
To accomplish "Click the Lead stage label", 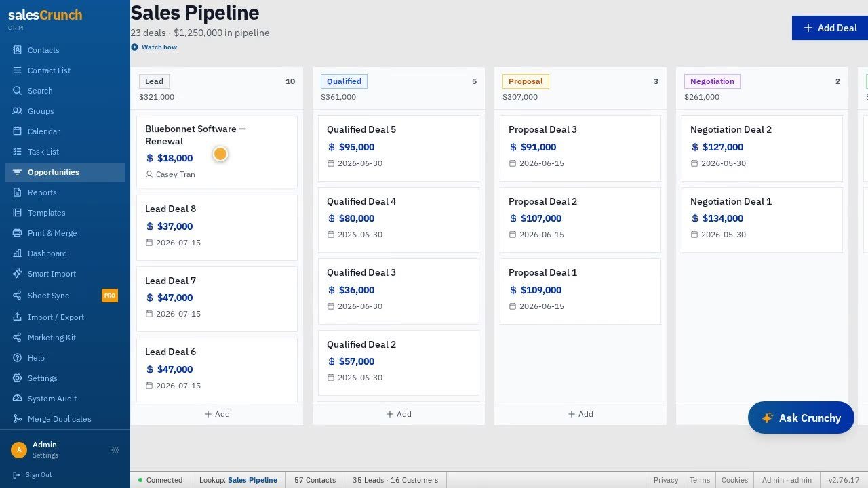I will [x=154, y=81].
